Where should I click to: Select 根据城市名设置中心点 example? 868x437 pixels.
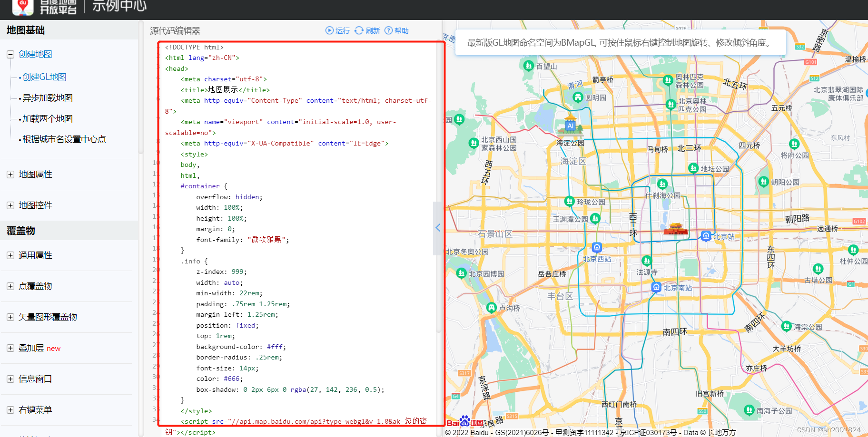64,139
